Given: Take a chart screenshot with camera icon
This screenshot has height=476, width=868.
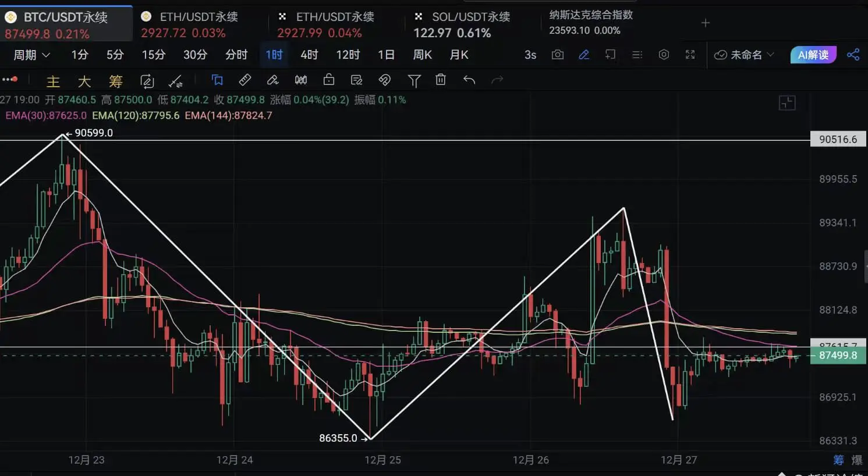Looking at the screenshot, I should click(x=558, y=55).
